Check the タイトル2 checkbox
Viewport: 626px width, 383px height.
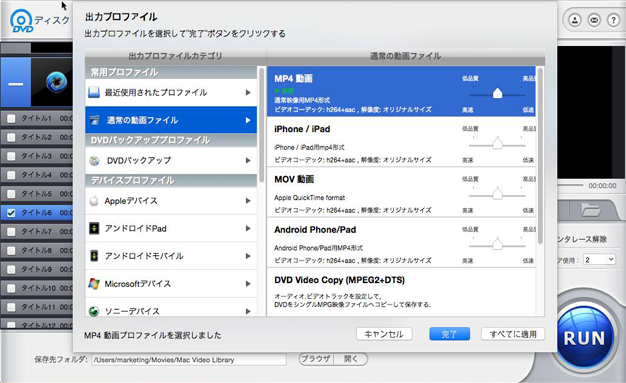11,137
